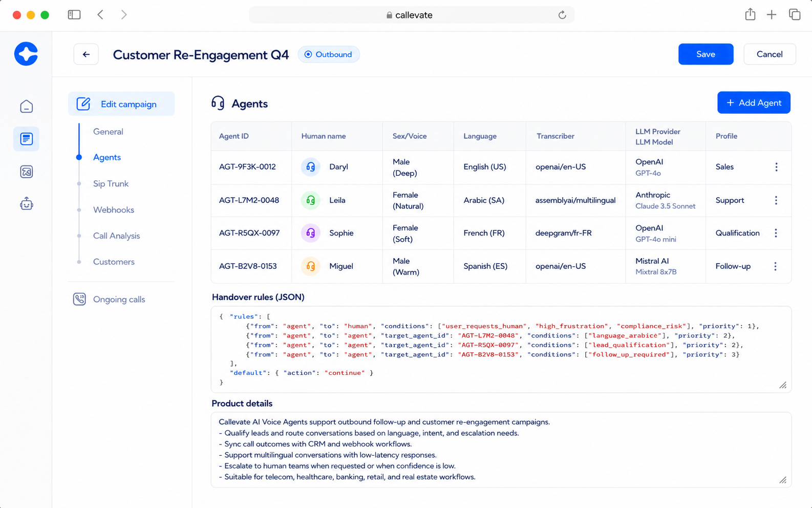Image resolution: width=812 pixels, height=508 pixels.
Task: Open the General section
Action: tap(108, 132)
